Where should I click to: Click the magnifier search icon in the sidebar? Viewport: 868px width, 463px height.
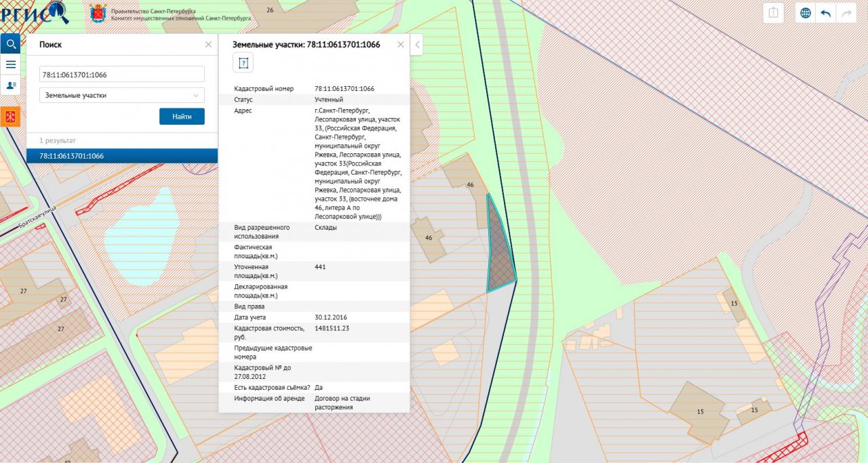tap(10, 44)
